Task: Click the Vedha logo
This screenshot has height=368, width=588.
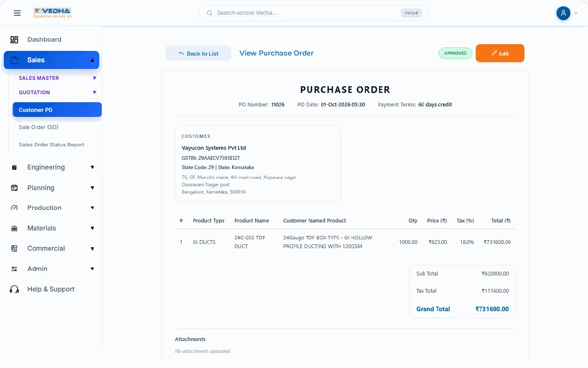Action: (53, 13)
